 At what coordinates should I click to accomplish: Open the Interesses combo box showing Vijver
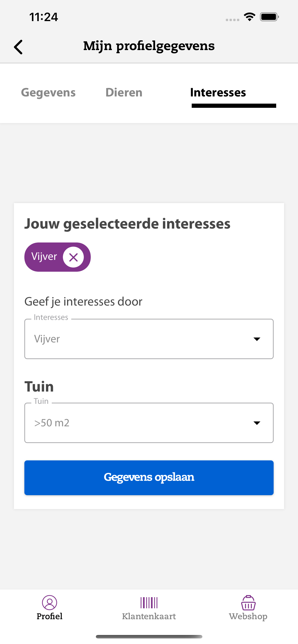tap(149, 339)
